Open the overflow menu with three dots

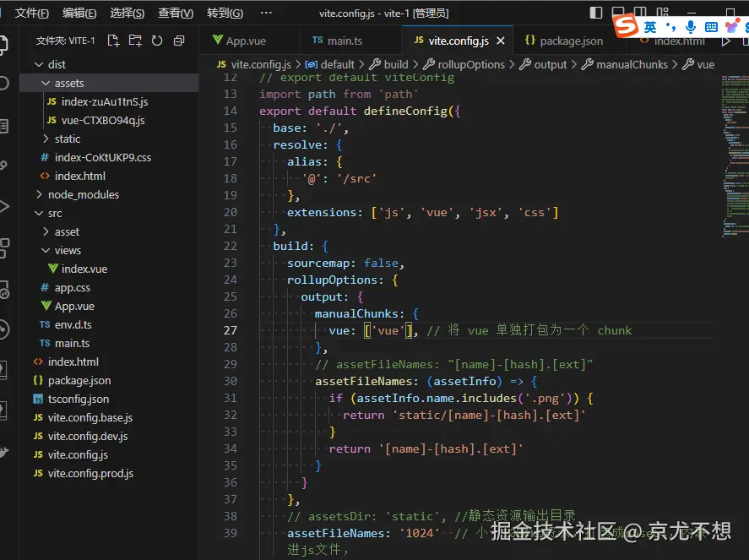pos(266,14)
